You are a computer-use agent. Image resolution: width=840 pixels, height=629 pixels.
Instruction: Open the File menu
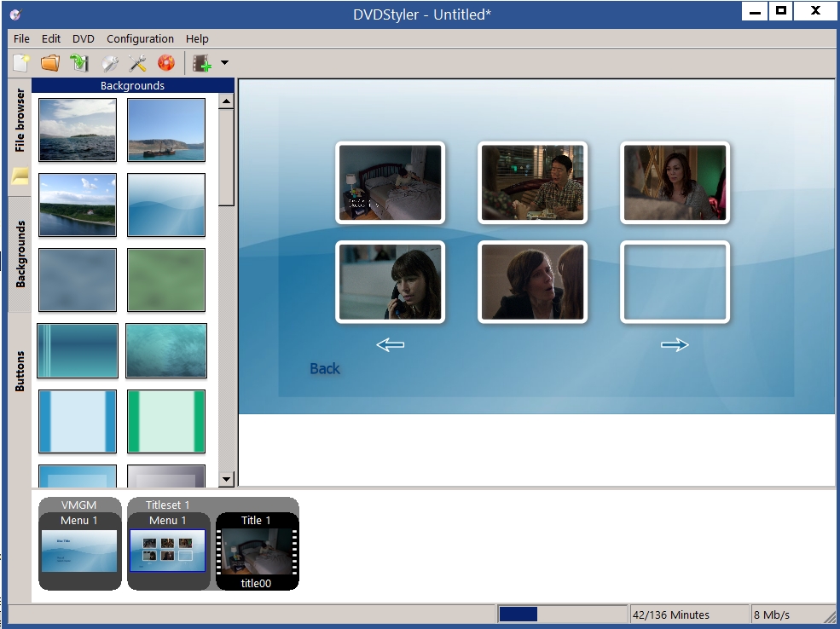coord(21,38)
